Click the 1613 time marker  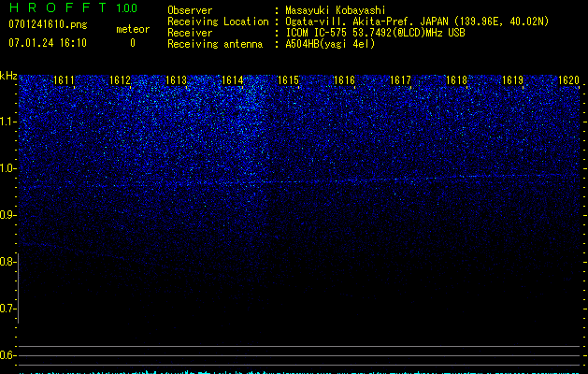[x=177, y=80]
